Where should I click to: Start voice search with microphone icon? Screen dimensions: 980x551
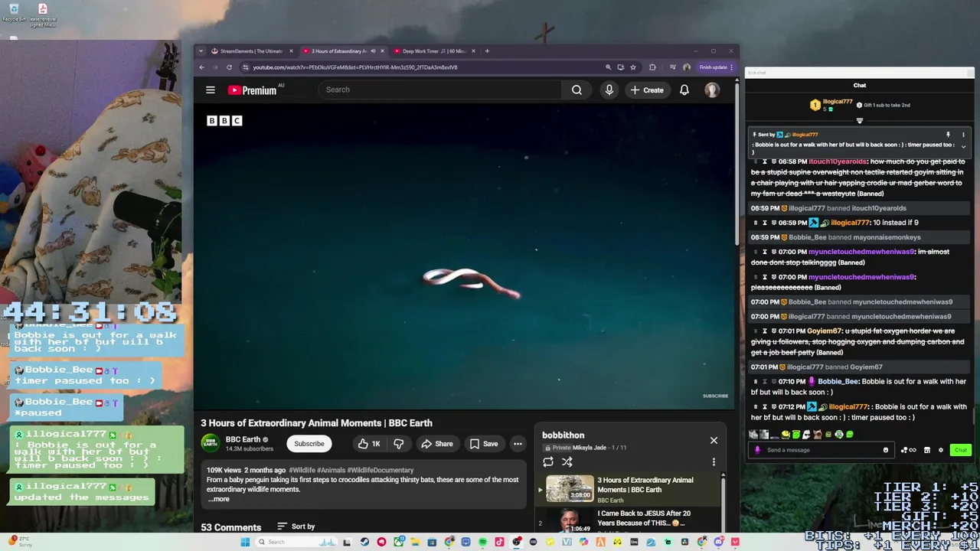pos(609,90)
